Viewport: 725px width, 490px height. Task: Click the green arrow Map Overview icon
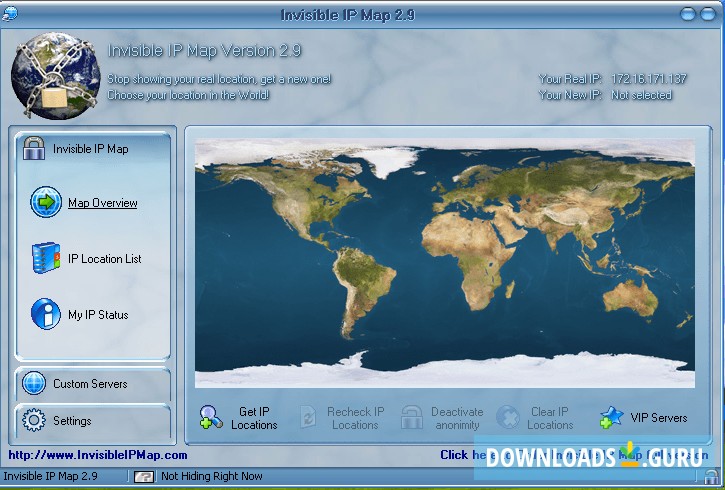tap(46, 202)
